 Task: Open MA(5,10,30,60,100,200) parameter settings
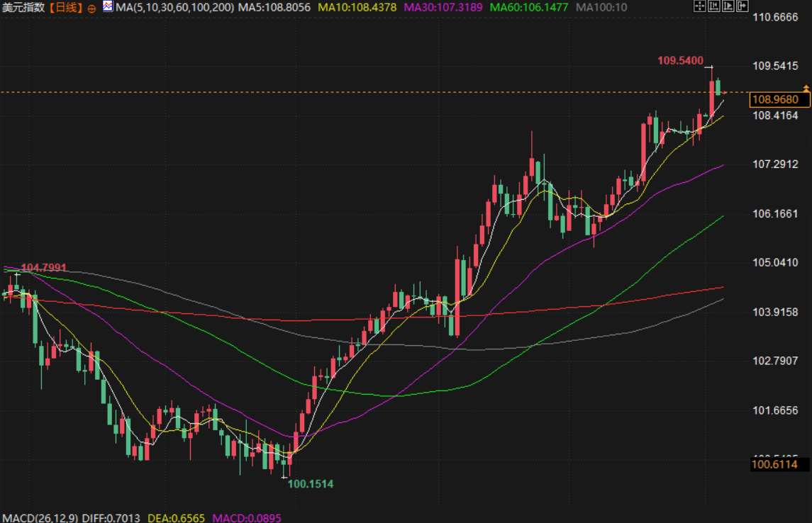click(x=174, y=8)
